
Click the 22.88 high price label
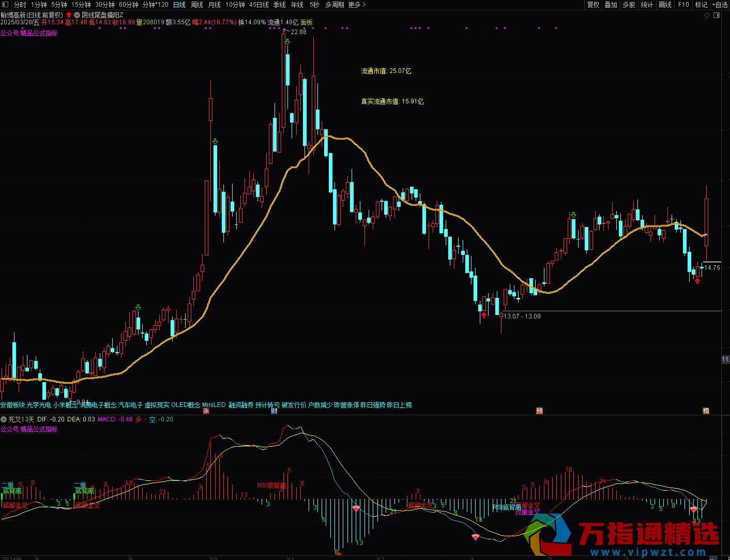pos(298,32)
